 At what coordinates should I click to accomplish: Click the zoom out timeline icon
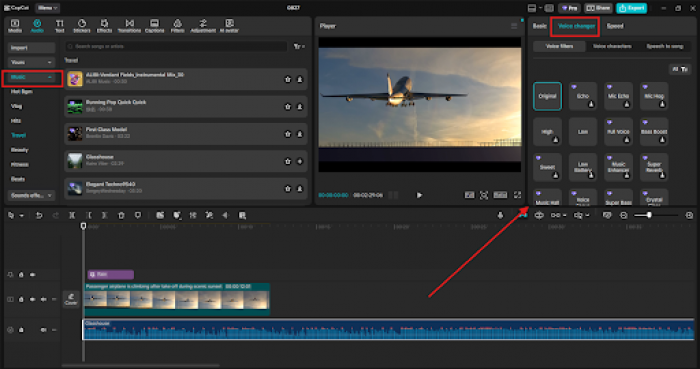click(624, 216)
